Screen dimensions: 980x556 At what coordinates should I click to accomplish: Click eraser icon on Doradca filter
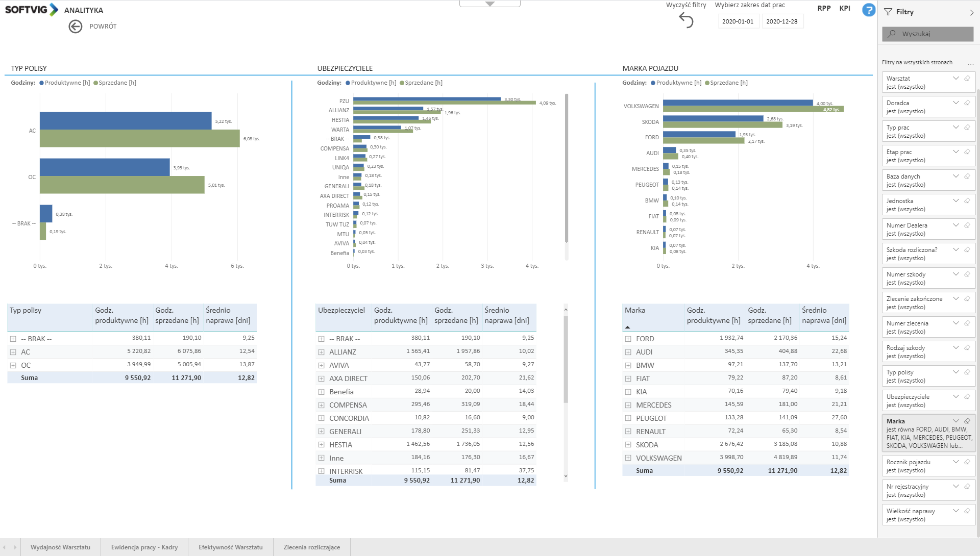click(x=967, y=103)
